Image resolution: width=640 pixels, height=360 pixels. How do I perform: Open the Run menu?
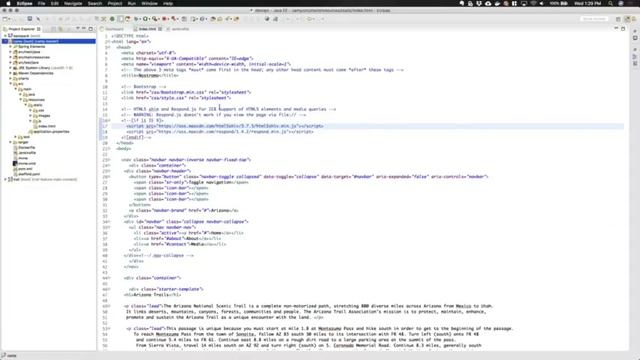131,3
